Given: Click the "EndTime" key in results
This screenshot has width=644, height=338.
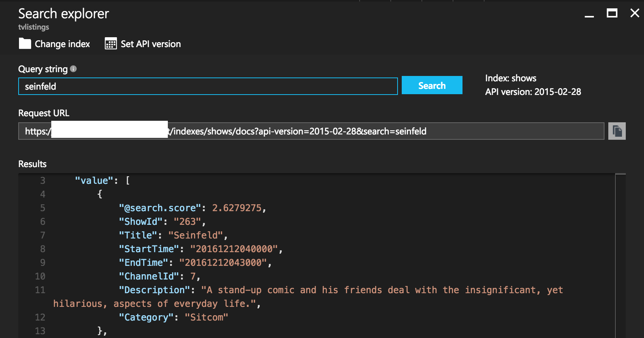Looking at the screenshot, I should (x=144, y=262).
